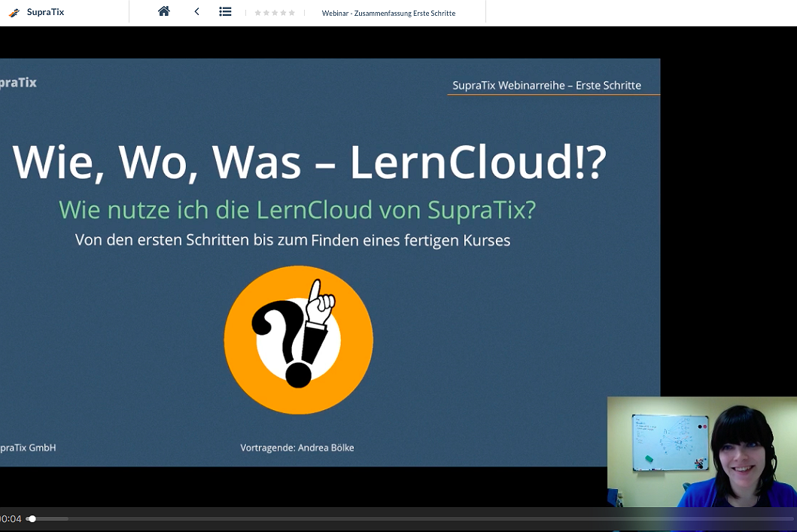797x532 pixels.
Task: Click the title 'Webinar - Zusammenfassung Erste Schritte'
Action: [x=388, y=14]
